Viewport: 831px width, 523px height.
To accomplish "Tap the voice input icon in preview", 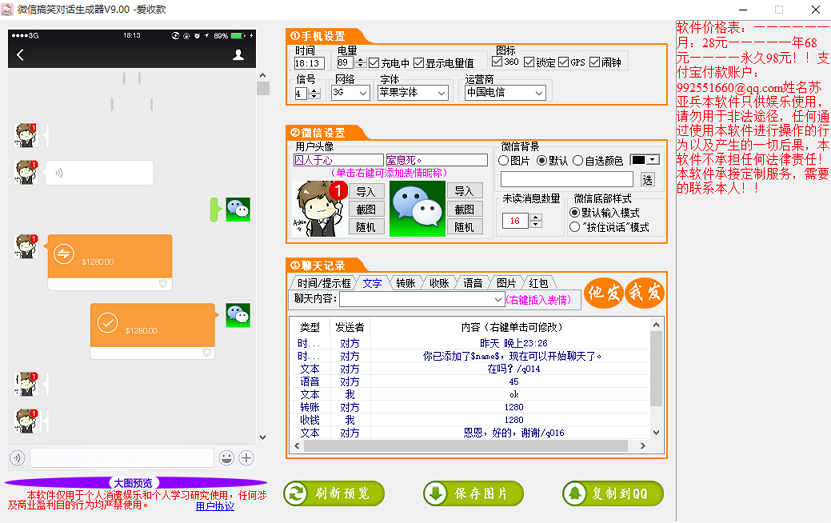I will (17, 457).
